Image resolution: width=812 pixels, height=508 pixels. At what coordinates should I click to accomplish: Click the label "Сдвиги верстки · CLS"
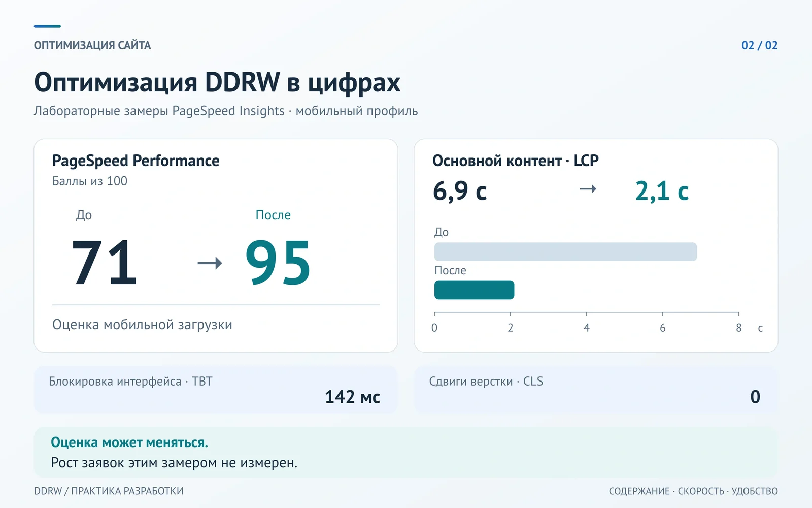tap(486, 382)
